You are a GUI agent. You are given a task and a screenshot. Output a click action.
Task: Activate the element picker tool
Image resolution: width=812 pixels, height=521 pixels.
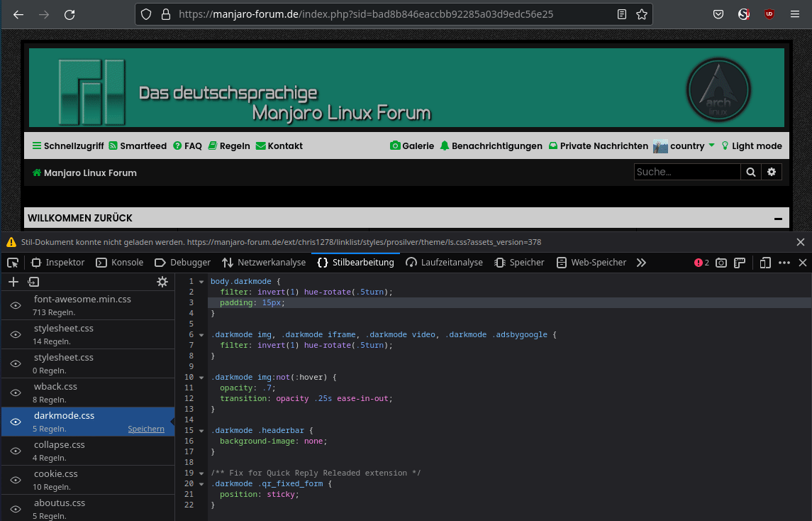pos(13,263)
